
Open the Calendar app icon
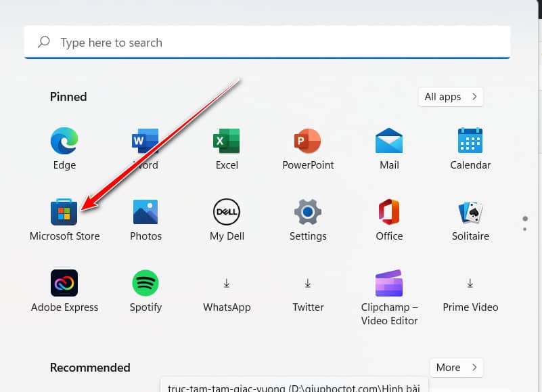tap(470, 141)
